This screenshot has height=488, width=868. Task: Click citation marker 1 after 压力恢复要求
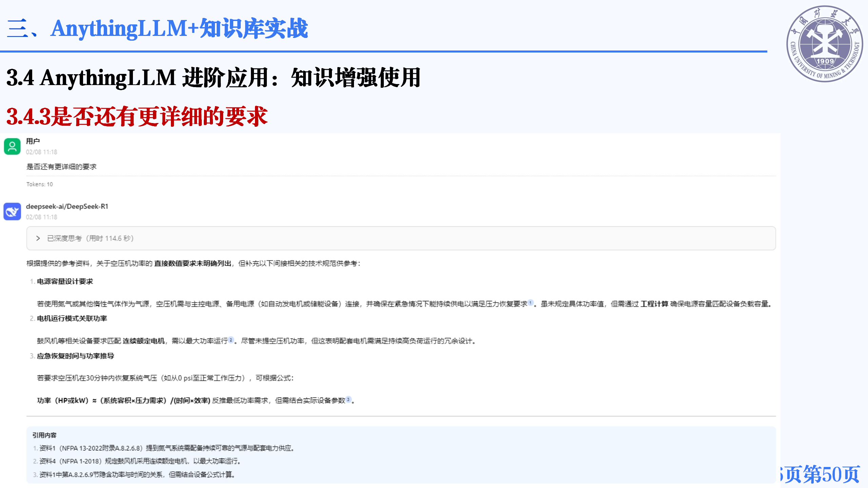pos(530,303)
